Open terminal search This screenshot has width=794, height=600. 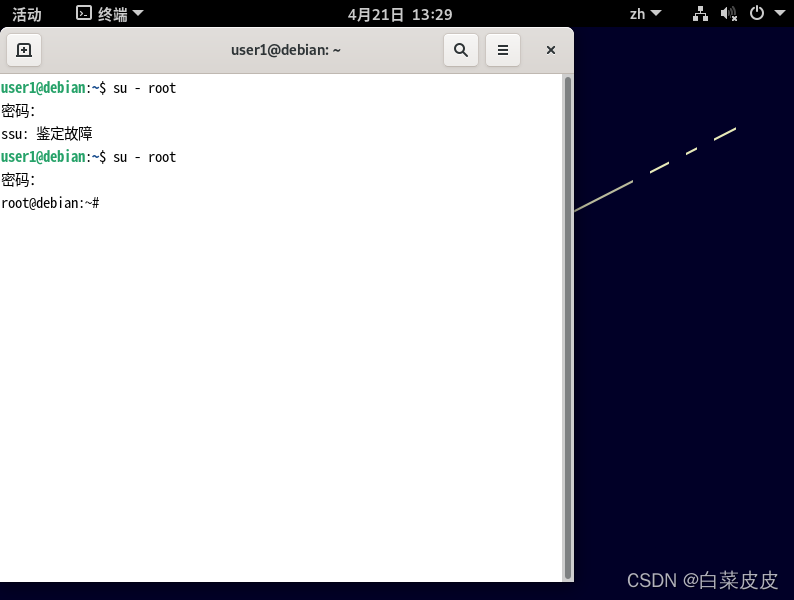click(x=461, y=50)
